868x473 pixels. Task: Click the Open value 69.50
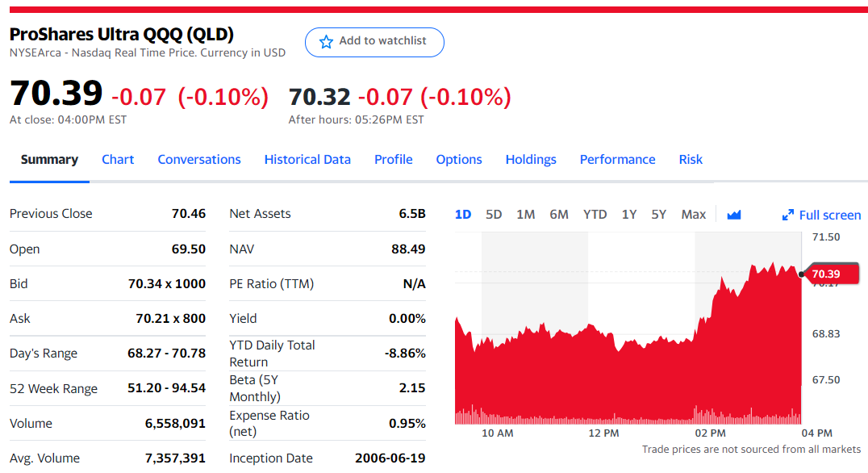click(189, 249)
